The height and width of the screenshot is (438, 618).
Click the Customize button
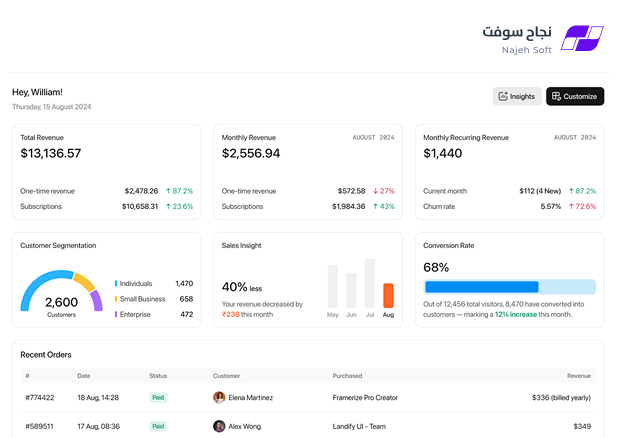point(575,96)
